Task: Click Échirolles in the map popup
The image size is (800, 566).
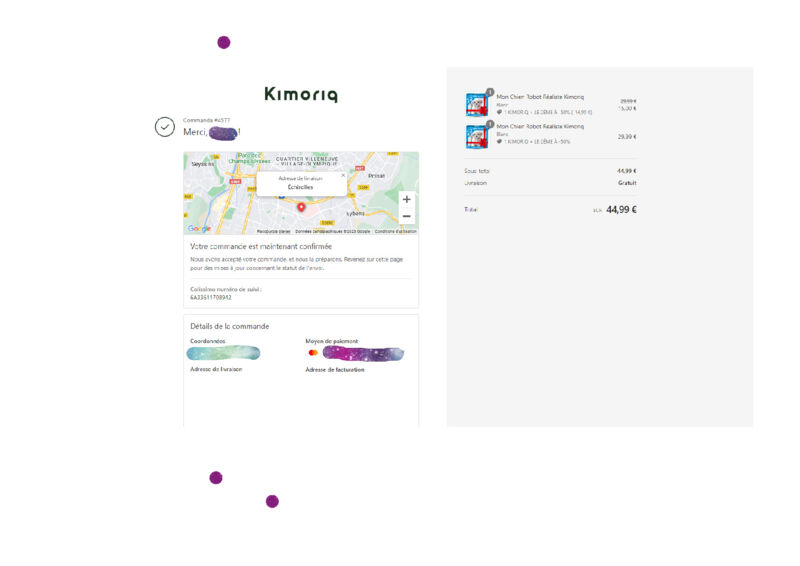Action: pos(301,187)
